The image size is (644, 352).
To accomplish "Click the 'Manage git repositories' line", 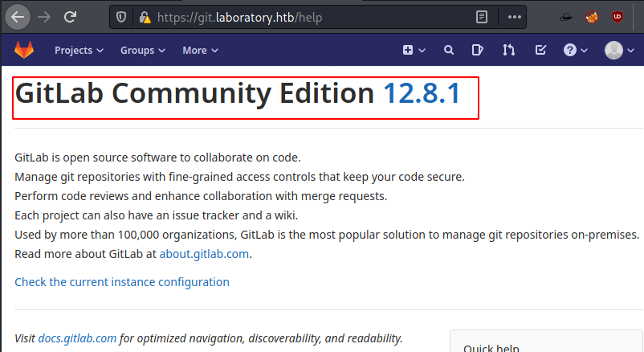I will coord(239,177).
